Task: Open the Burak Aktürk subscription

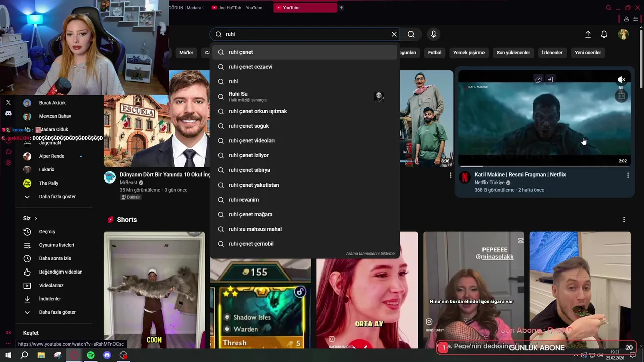Action: [53, 103]
